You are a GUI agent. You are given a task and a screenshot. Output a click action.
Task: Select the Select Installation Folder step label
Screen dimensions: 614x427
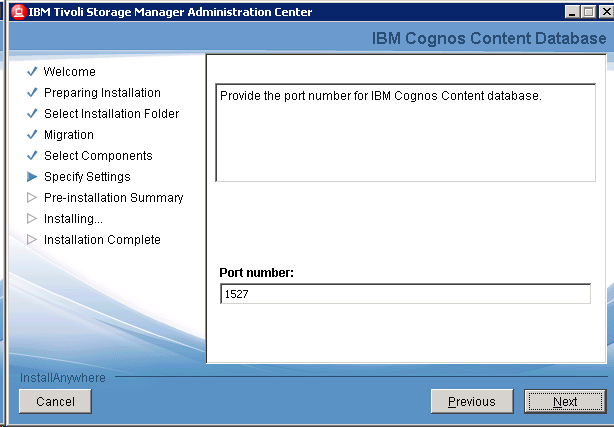click(x=111, y=114)
